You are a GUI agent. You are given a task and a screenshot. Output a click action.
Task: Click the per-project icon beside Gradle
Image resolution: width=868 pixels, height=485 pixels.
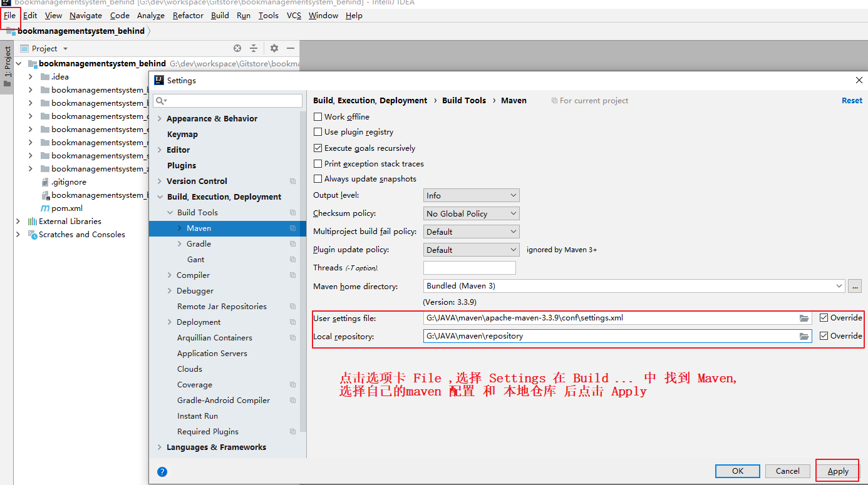click(292, 244)
